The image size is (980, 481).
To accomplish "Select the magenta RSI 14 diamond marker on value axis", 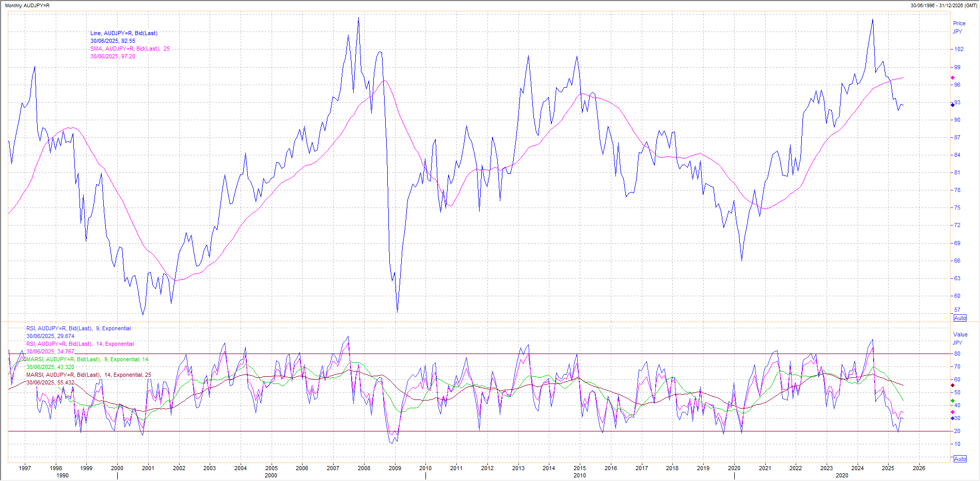I will 953,412.
